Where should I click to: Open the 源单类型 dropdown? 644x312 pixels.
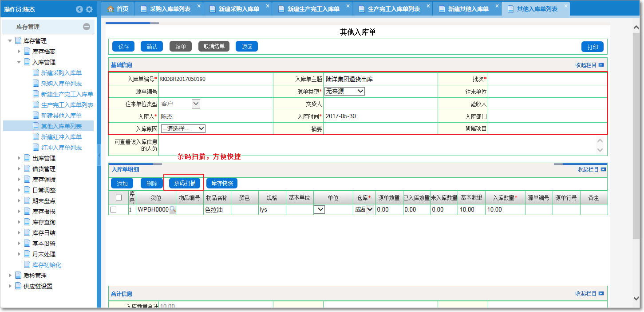click(344, 91)
